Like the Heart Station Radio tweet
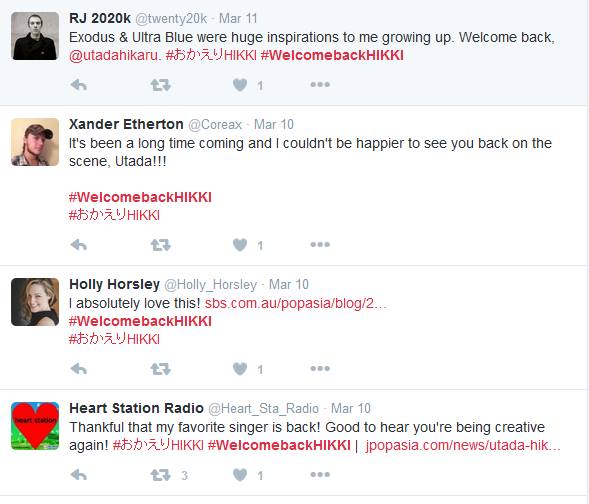589x504 pixels. coord(240,475)
